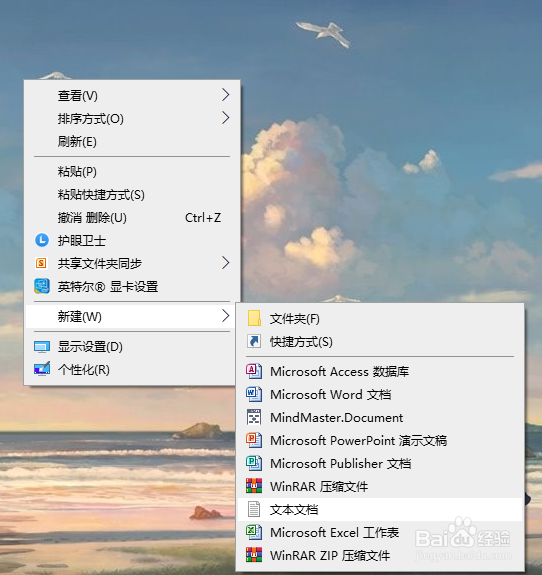Click the Microsoft Access database icon
This screenshot has width=542, height=575.
tap(254, 371)
